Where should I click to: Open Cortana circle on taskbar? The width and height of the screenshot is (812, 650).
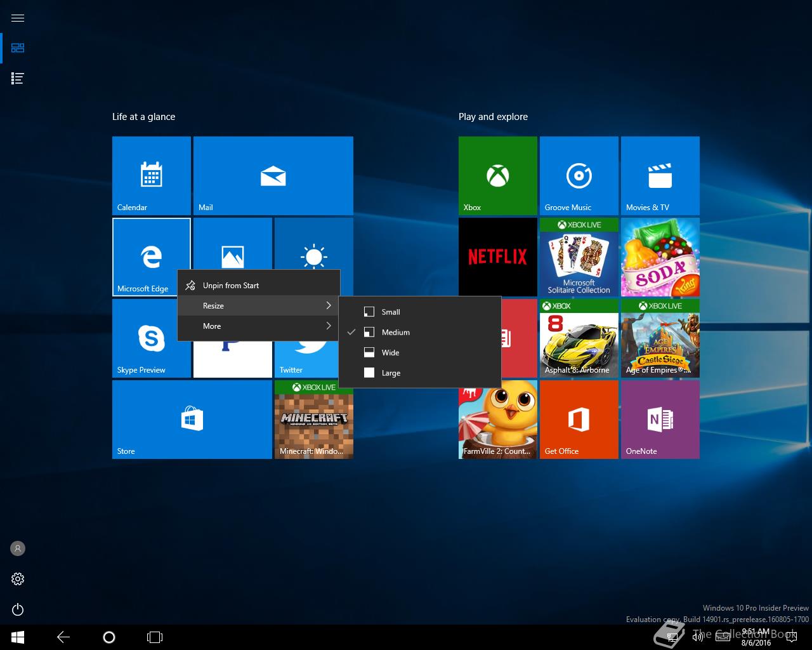[109, 637]
